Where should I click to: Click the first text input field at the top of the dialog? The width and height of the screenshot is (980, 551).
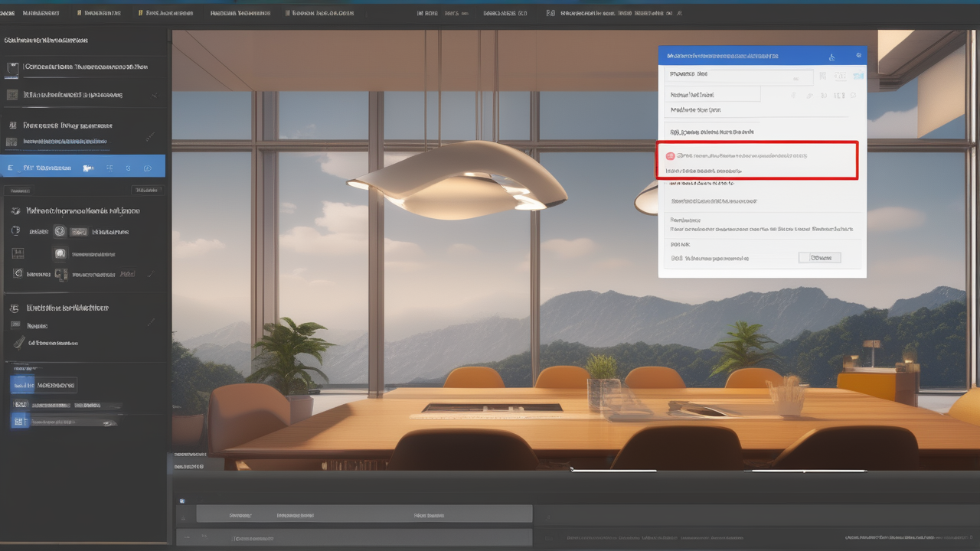(x=740, y=75)
